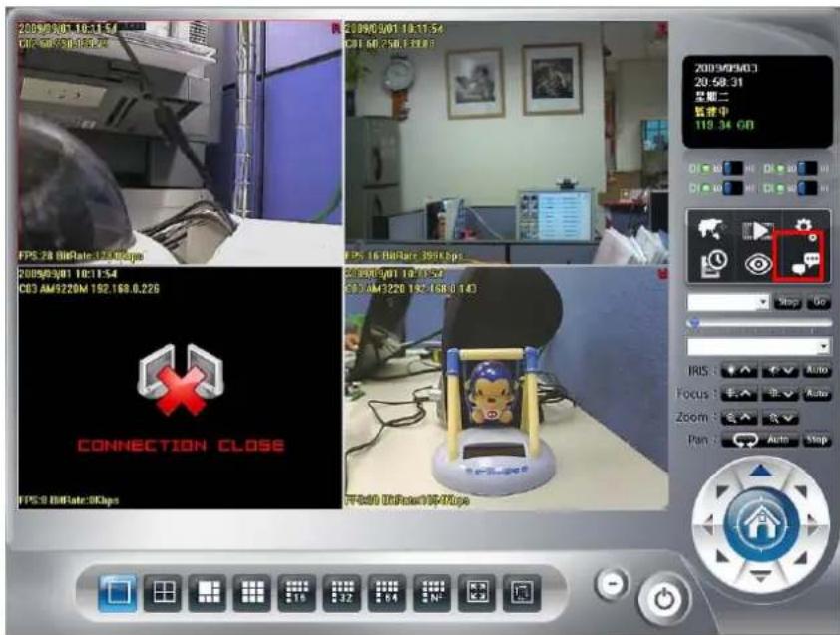Screen dimensions: 840x635
Task: Click the Pan Auto button
Action: pos(778,440)
